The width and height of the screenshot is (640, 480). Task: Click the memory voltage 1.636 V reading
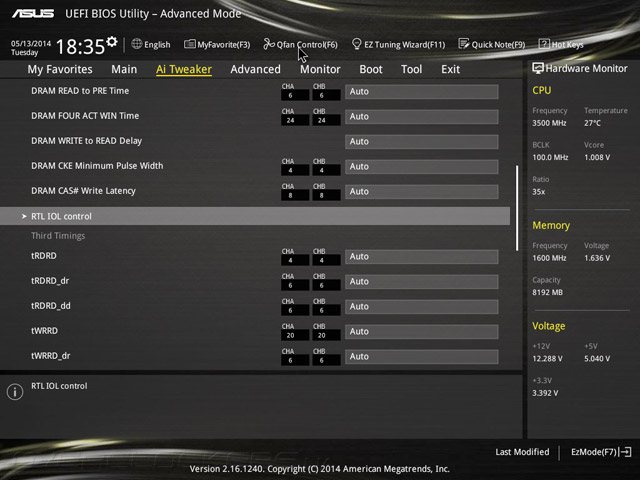597,258
